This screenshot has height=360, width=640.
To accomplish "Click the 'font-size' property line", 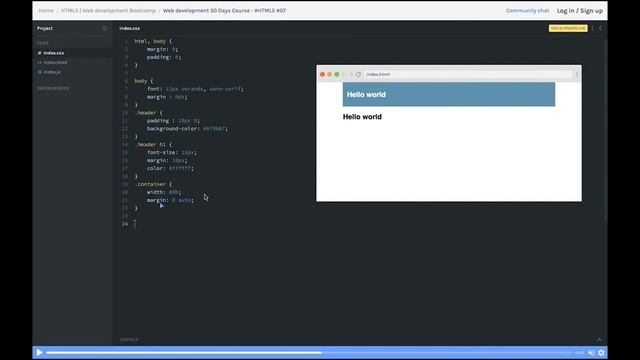I will (172, 152).
